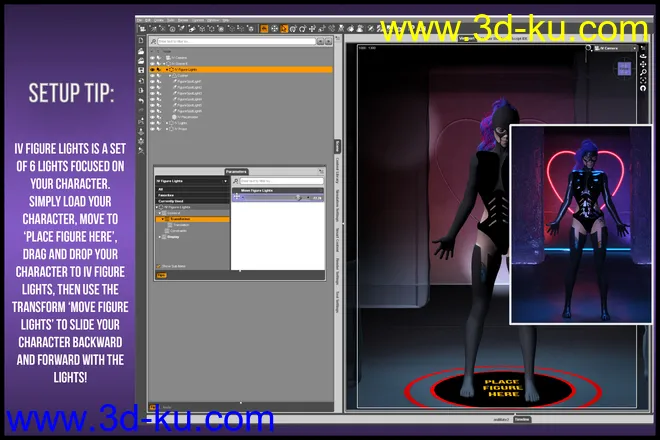Open the File menu
The image size is (660, 440).
(138, 19)
